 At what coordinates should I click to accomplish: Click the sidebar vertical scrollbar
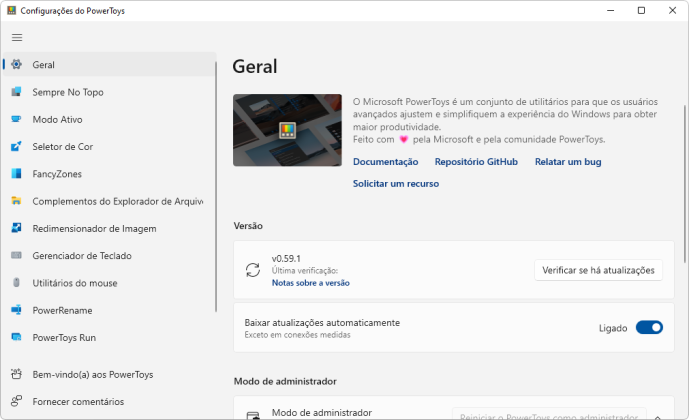point(216,187)
